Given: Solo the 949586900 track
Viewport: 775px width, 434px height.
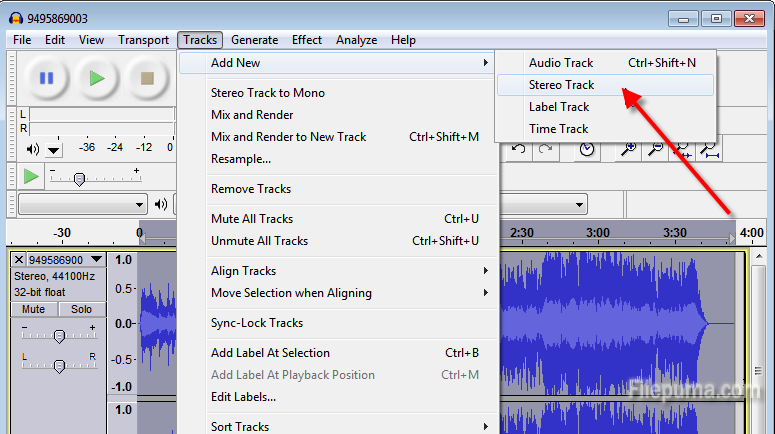Looking at the screenshot, I should click(81, 309).
